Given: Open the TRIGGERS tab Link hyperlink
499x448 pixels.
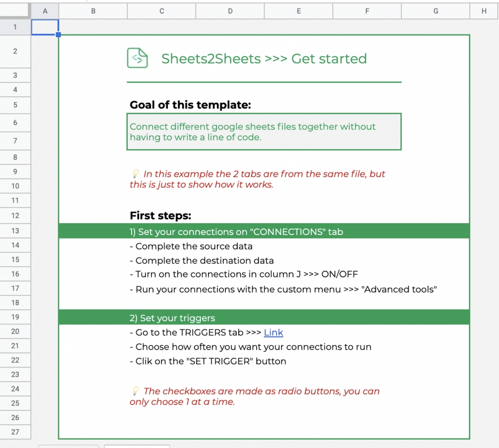Looking at the screenshot, I should tap(274, 332).
